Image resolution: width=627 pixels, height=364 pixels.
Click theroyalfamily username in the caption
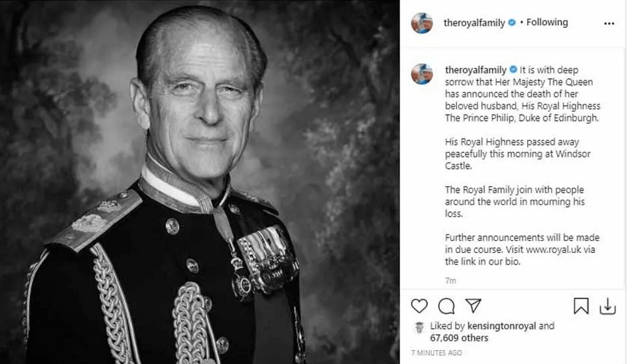(x=476, y=70)
